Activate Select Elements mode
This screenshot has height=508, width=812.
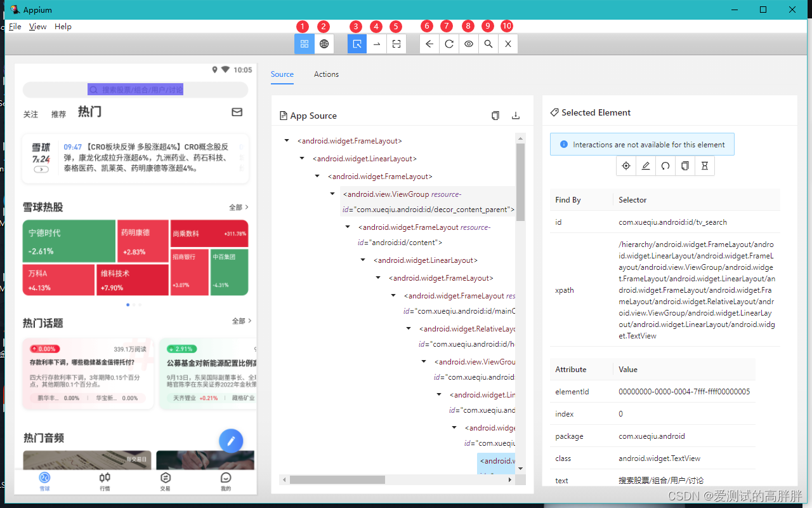[x=357, y=44]
